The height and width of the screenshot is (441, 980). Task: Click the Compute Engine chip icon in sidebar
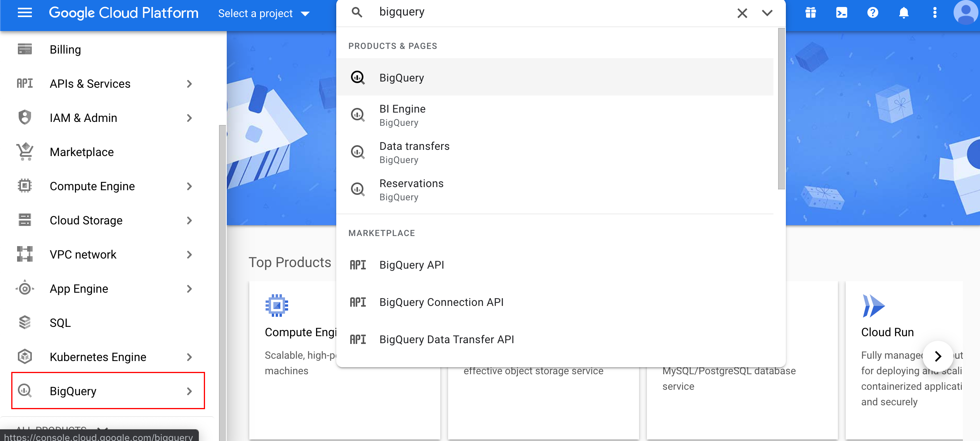point(25,186)
